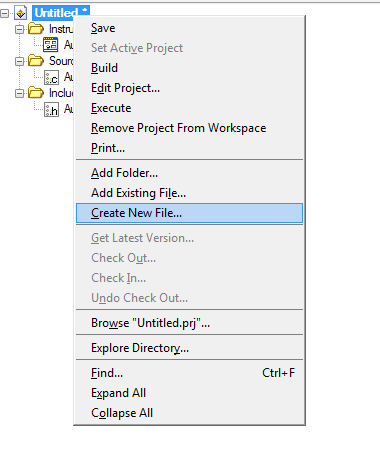
Task: Click the user interface file icon
Action: (51, 45)
